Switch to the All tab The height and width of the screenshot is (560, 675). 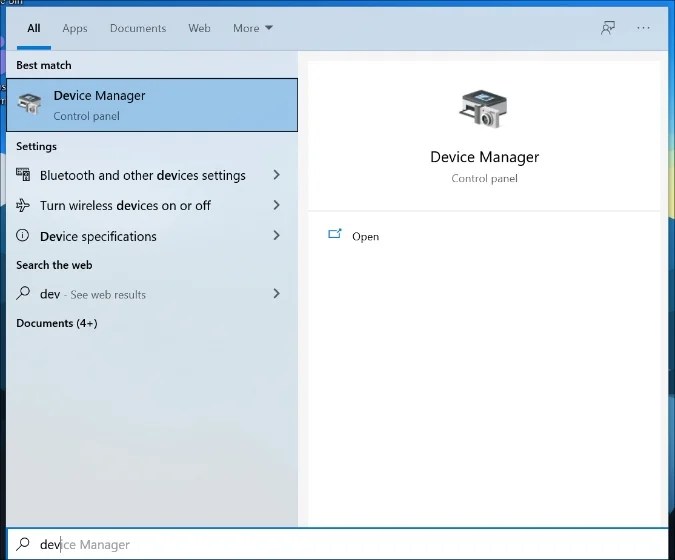(34, 28)
